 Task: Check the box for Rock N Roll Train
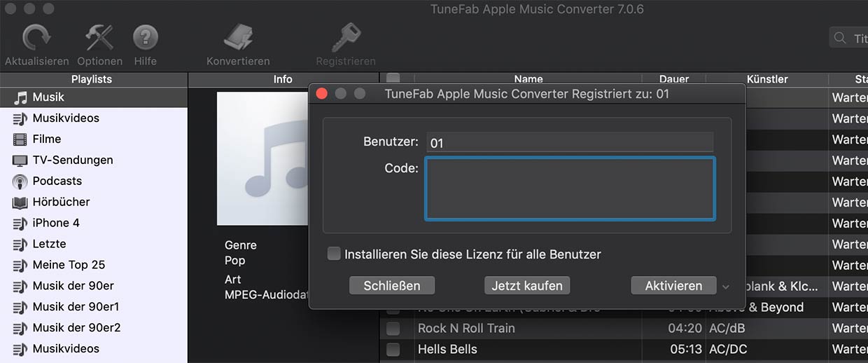pos(393,328)
